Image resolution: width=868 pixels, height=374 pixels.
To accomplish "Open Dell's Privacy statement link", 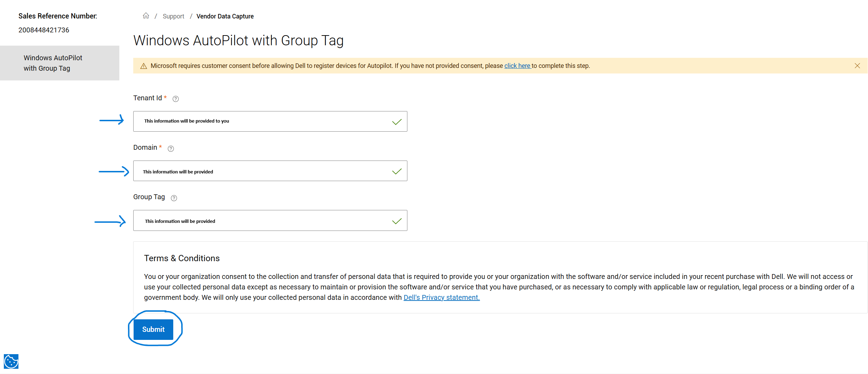I will click(441, 297).
